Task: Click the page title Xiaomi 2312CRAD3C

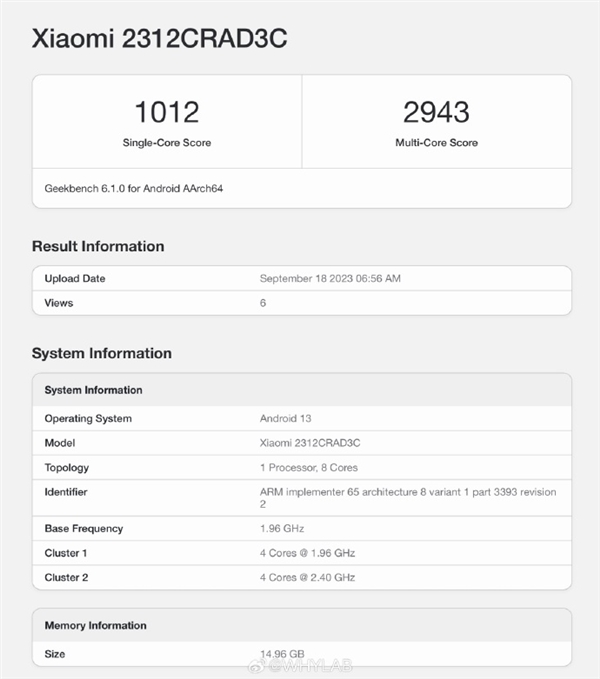Action: (159, 38)
